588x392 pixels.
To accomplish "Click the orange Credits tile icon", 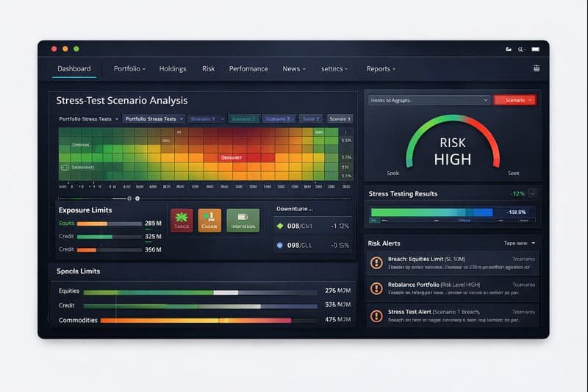I will tap(209, 220).
